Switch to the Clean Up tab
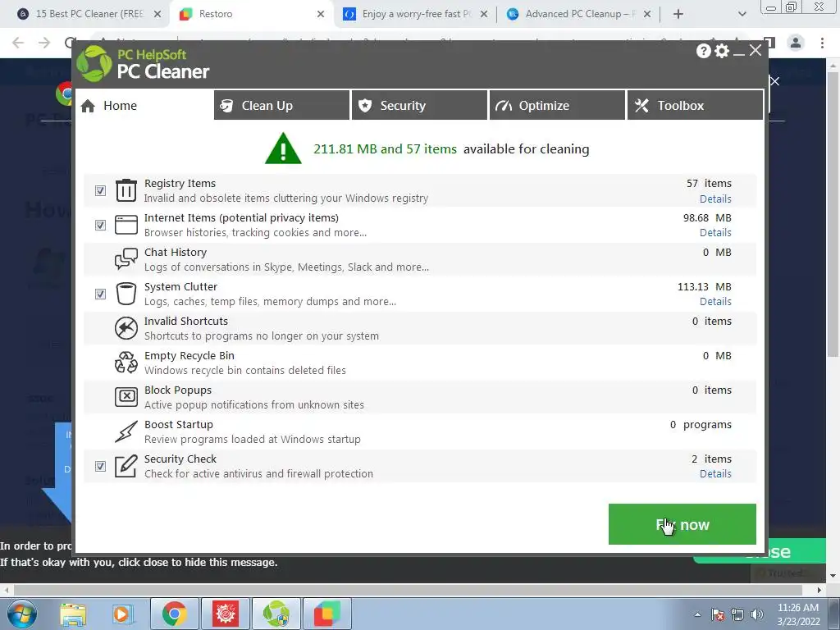Viewport: 840px width, 630px height. (281, 106)
